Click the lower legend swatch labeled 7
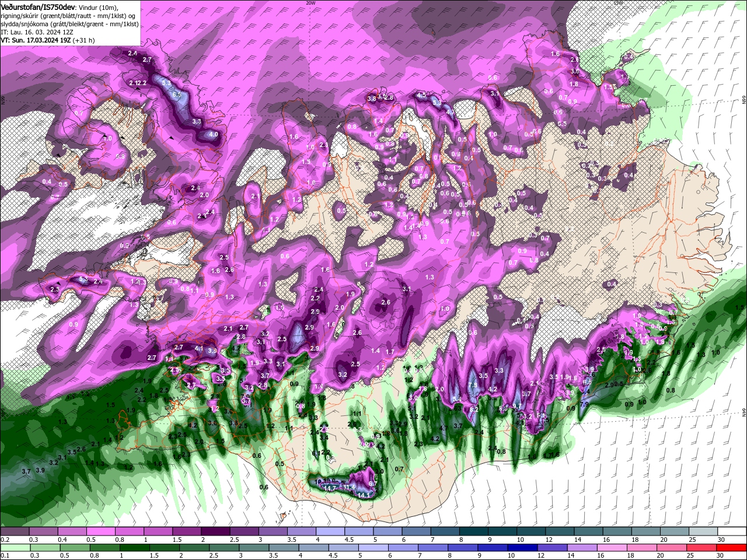This screenshot has width=747, height=560. pos(434,548)
